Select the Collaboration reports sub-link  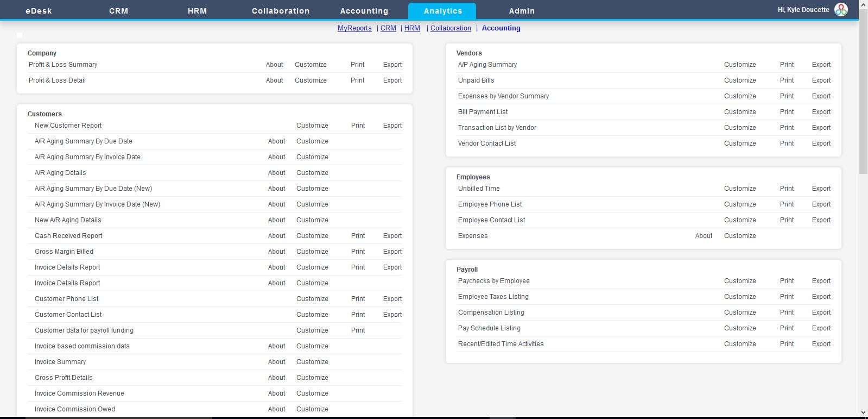click(x=451, y=28)
